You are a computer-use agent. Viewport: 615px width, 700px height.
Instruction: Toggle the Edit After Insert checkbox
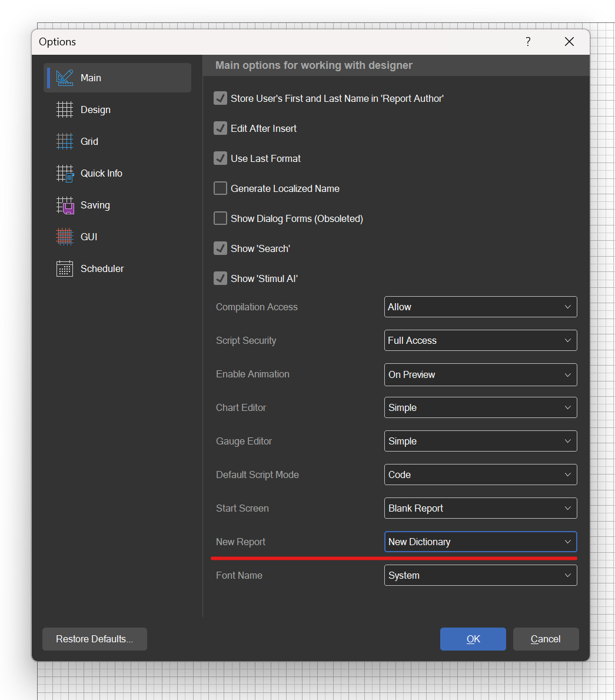pos(221,128)
